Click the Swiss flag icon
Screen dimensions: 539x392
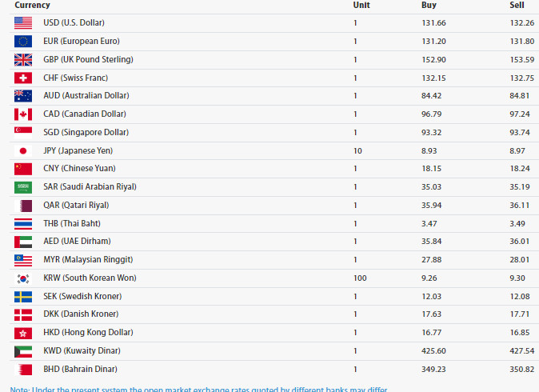click(x=23, y=78)
